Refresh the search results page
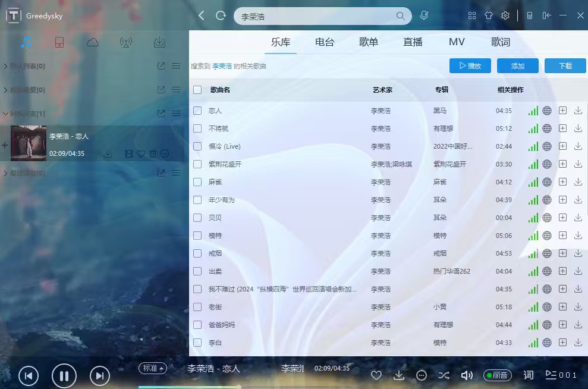This screenshot has width=588, height=389. 221,15
